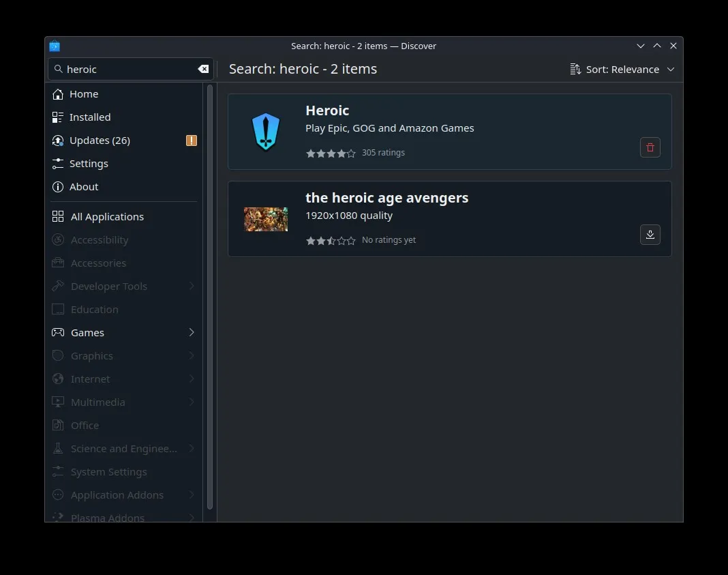Expand Developer Tools subcategories arrow
This screenshot has width=728, height=575.
pos(192,286)
